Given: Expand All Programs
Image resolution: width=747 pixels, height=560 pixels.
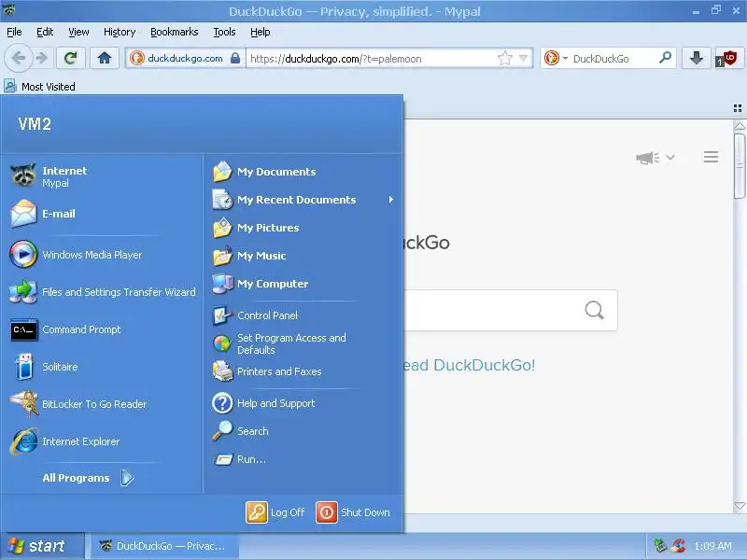Looking at the screenshot, I should click(x=88, y=478).
